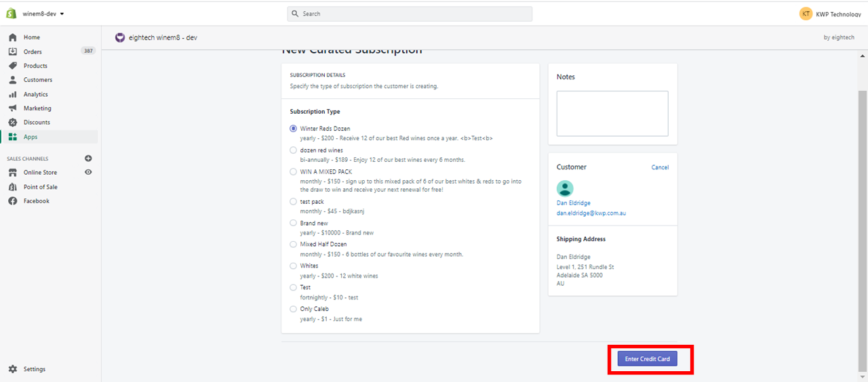Open the winem8-dev store switcher dropdown
Viewport: 868px width, 382px height.
click(43, 14)
